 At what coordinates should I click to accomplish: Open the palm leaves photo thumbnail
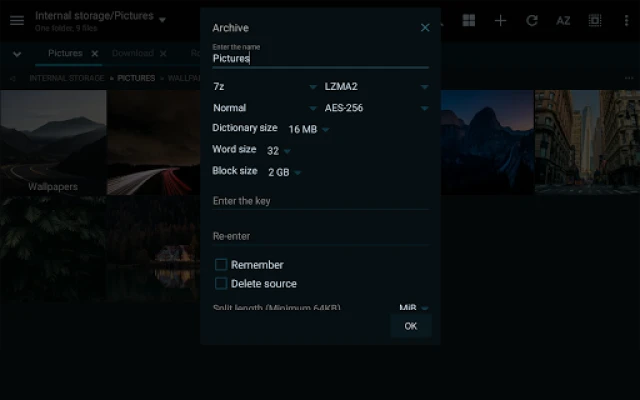(53, 249)
